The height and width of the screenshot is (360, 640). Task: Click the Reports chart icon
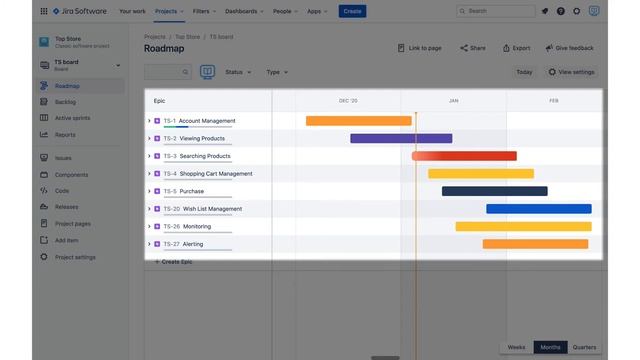coord(44,134)
